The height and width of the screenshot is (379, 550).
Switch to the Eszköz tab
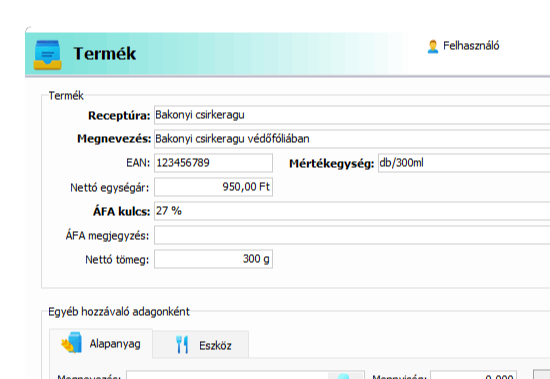(201, 345)
